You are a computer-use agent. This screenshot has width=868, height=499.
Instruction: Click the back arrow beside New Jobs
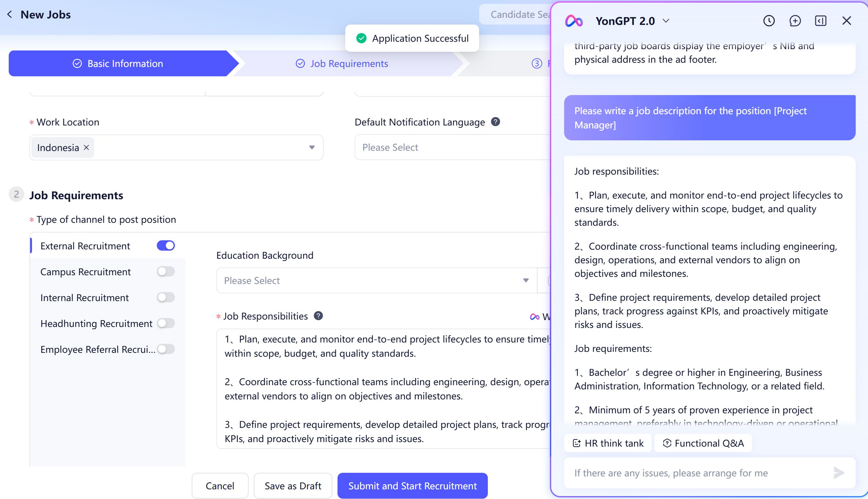coord(10,15)
